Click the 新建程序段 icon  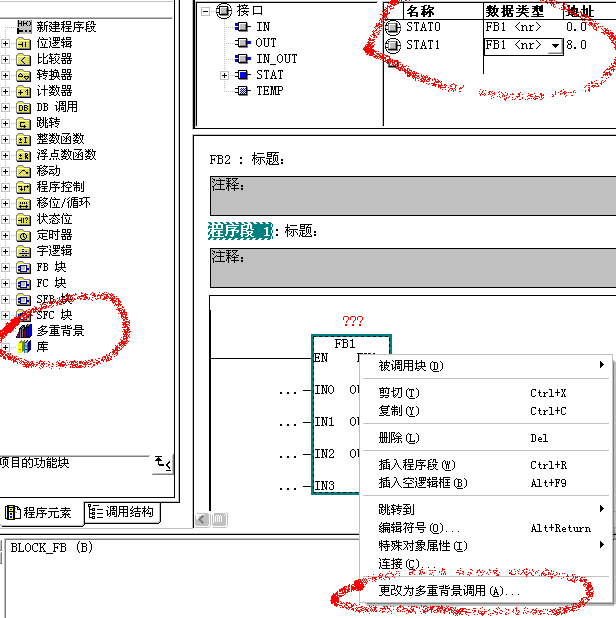tap(24, 27)
